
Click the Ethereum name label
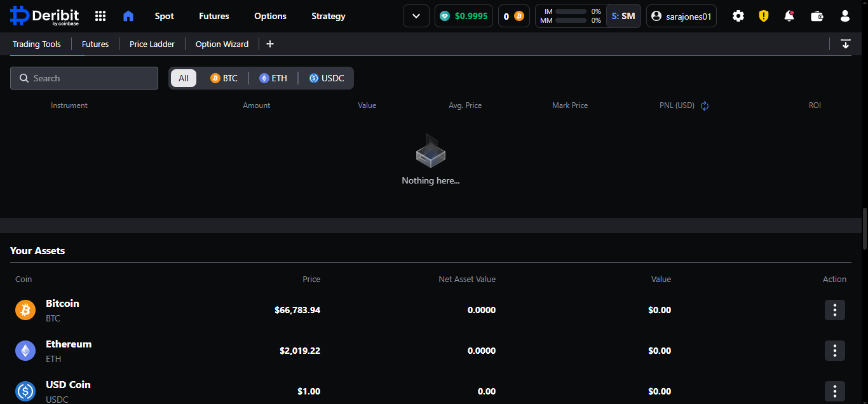[x=69, y=344]
